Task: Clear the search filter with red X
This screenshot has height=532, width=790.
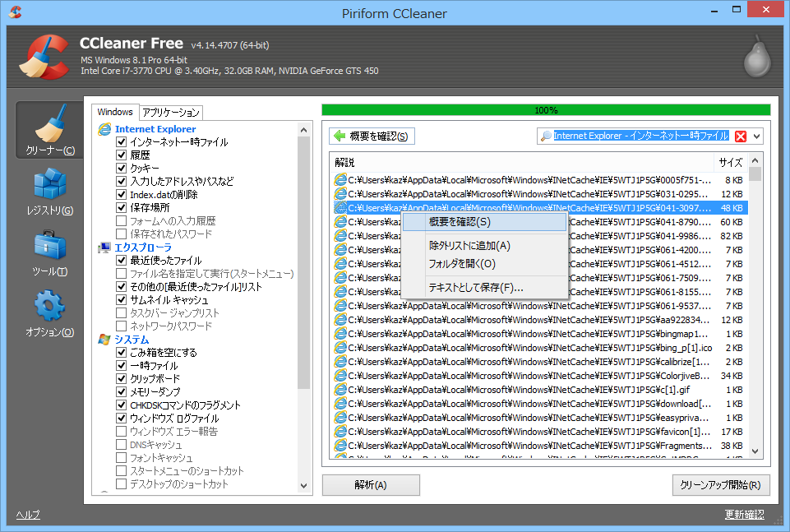Action: pos(741,136)
